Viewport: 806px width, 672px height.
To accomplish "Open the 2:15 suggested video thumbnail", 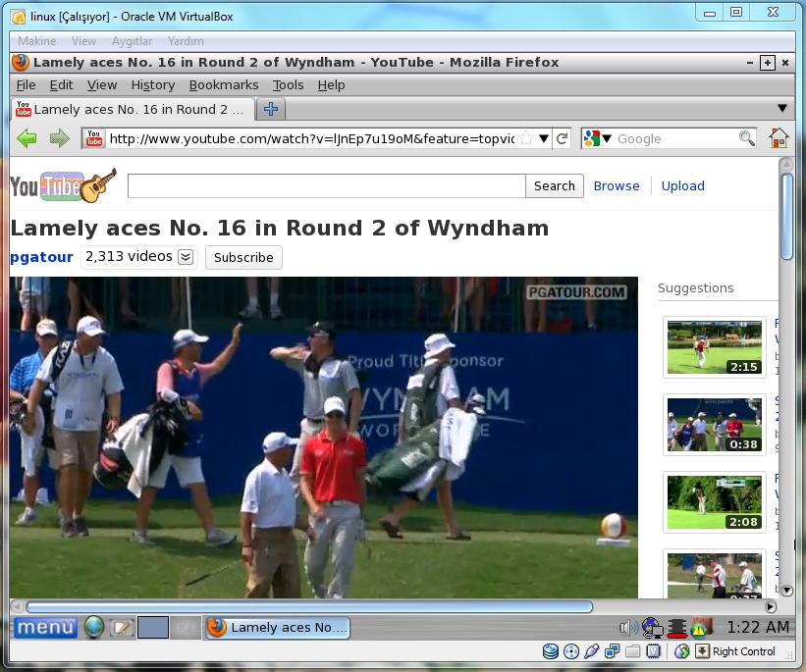I will (714, 346).
